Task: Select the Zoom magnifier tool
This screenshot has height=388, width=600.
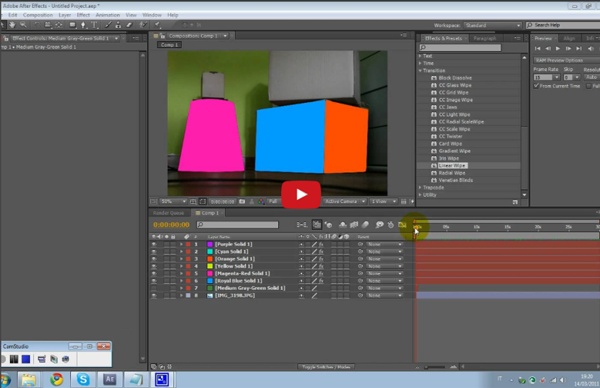Action: 23,25
